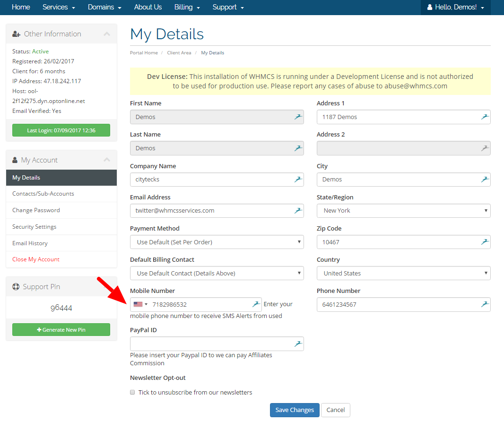Viewport: 504px width, 421px height.
Task: Open the mobile number country flag selector
Action: 140,304
